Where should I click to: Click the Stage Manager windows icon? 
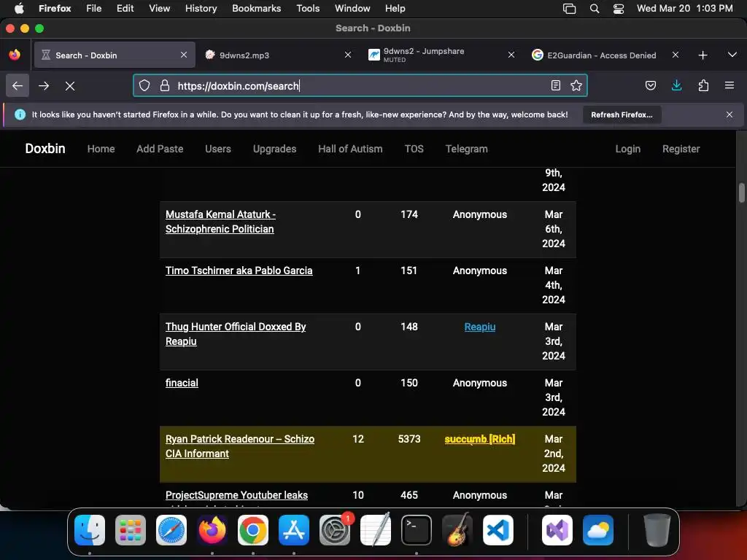pyautogui.click(x=569, y=9)
